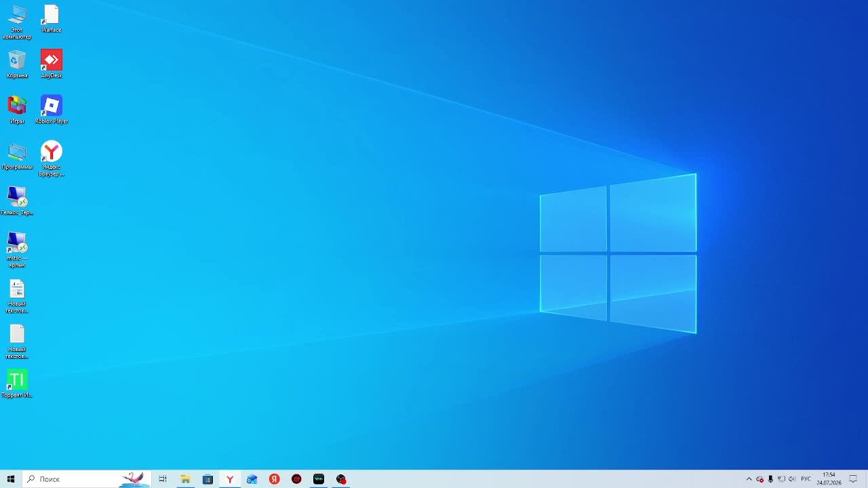
Task: Open Yandex Browser from the taskbar
Action: pyautogui.click(x=230, y=479)
